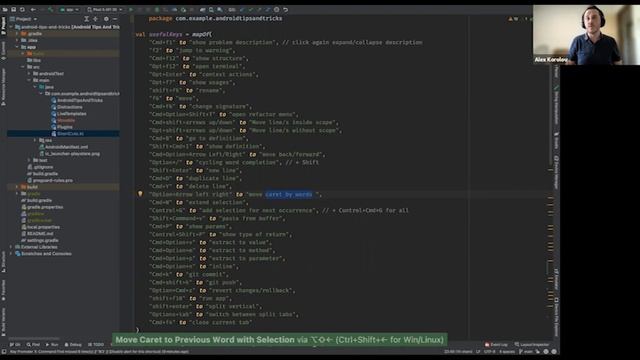Click the warnings indicator at editor top-right

click(x=513, y=19)
